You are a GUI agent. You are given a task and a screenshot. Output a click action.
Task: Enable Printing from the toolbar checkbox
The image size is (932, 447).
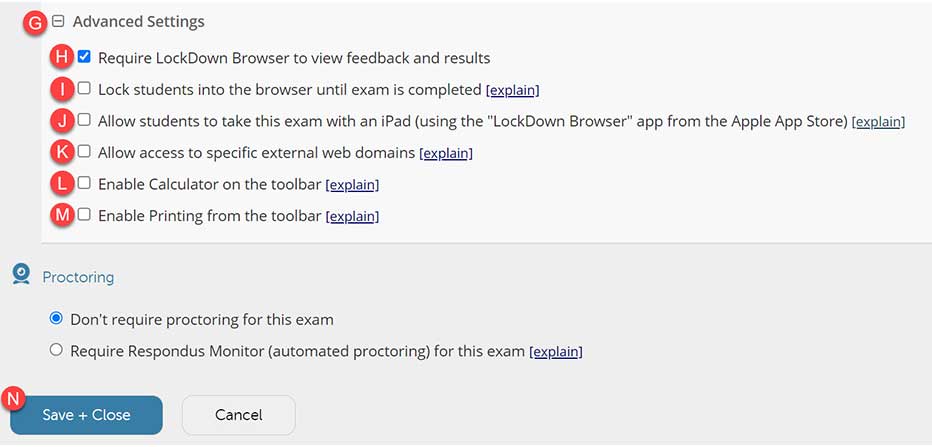[84, 215]
